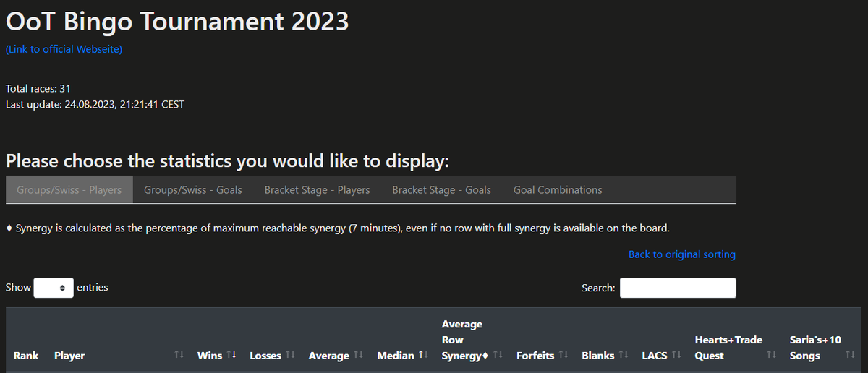Open the Show entries dropdown
868x373 pixels.
coord(54,288)
